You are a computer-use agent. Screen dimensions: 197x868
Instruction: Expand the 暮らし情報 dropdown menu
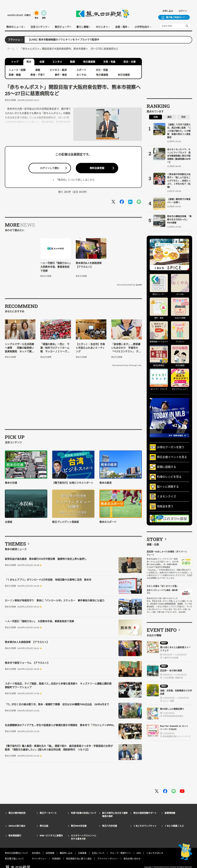click(x=83, y=27)
